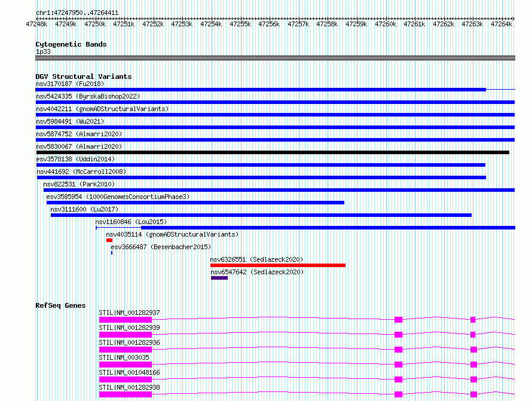Select the 1p33 band label
The width and height of the screenshot is (532, 401).
[x=43, y=51]
